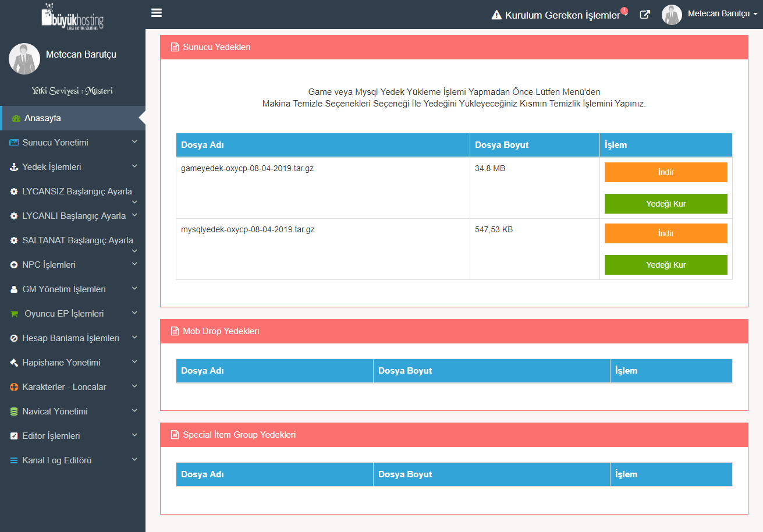Click Yedeği Kur for mysqlyedek backup
Screen dimensions: 763x532
click(666, 265)
